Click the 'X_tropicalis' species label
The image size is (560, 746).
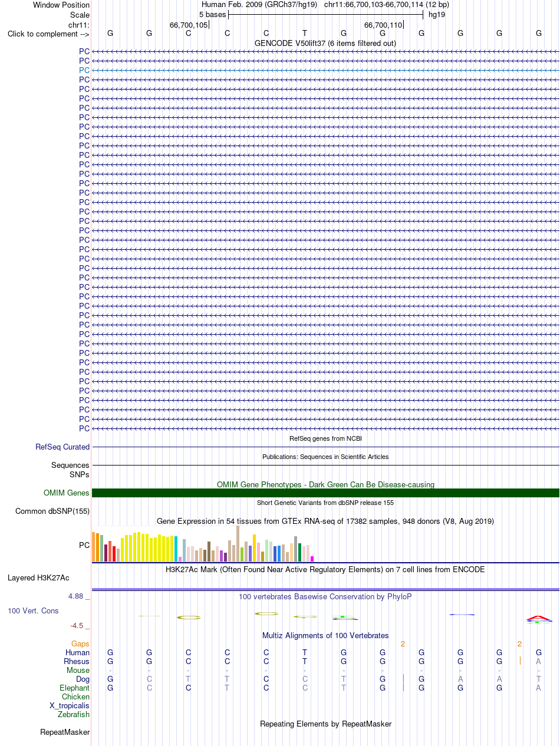click(x=70, y=706)
